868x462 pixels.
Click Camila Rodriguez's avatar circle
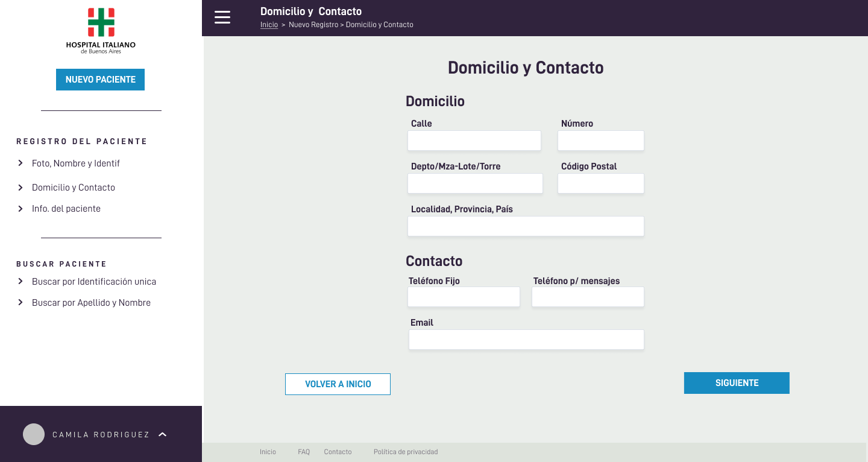[34, 434]
